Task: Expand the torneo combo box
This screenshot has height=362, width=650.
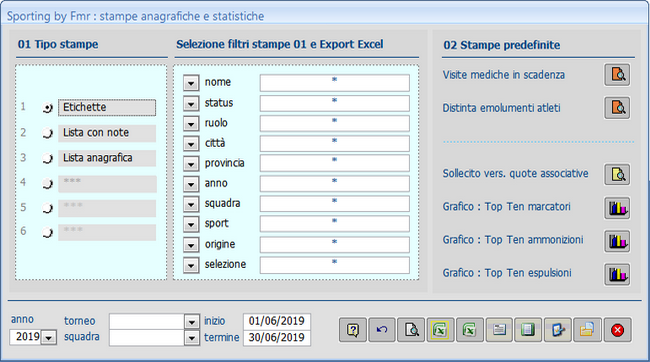Action: click(x=191, y=322)
